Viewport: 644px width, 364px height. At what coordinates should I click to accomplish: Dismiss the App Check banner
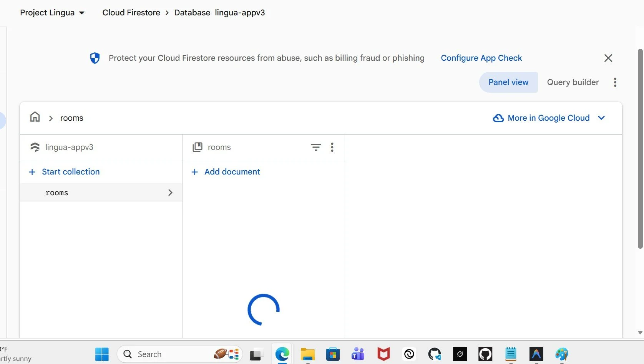[608, 58]
